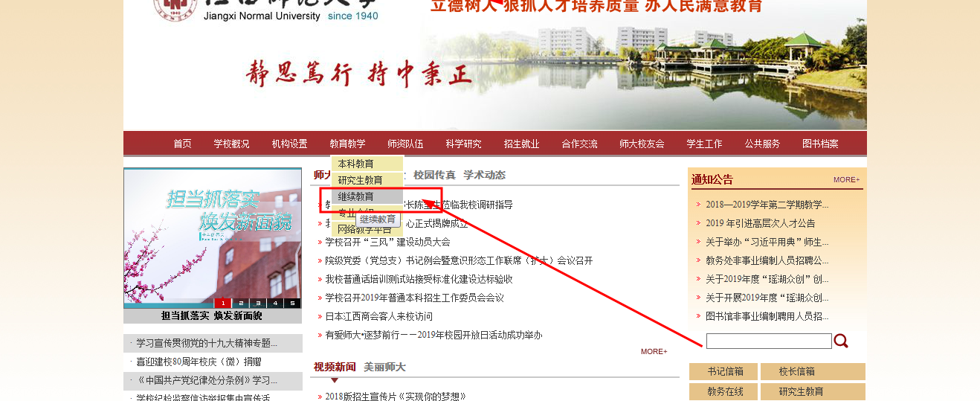Open the 机构设置 nav menu
Viewport: 980px width, 401px height.
(290, 144)
